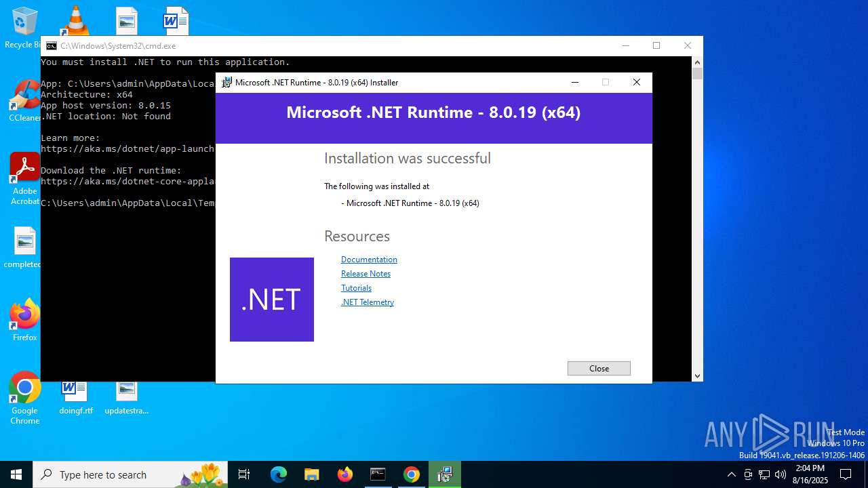868x488 pixels.
Task: Select the Adobe Acrobat desktop icon
Action: click(x=24, y=178)
